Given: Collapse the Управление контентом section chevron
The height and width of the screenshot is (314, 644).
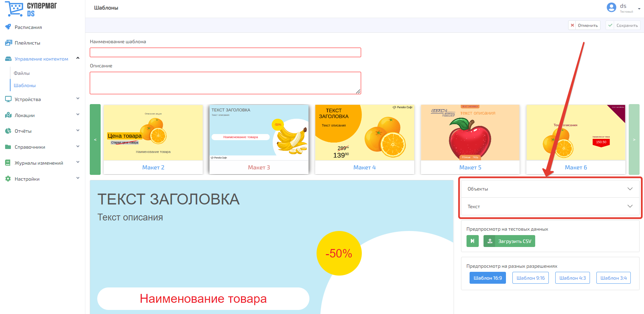Looking at the screenshot, I should (78, 58).
